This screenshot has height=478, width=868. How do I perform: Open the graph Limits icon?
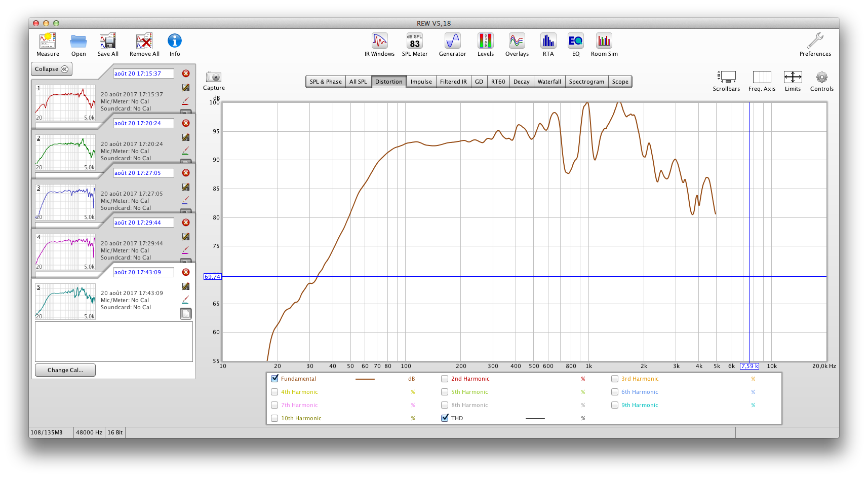coord(793,77)
